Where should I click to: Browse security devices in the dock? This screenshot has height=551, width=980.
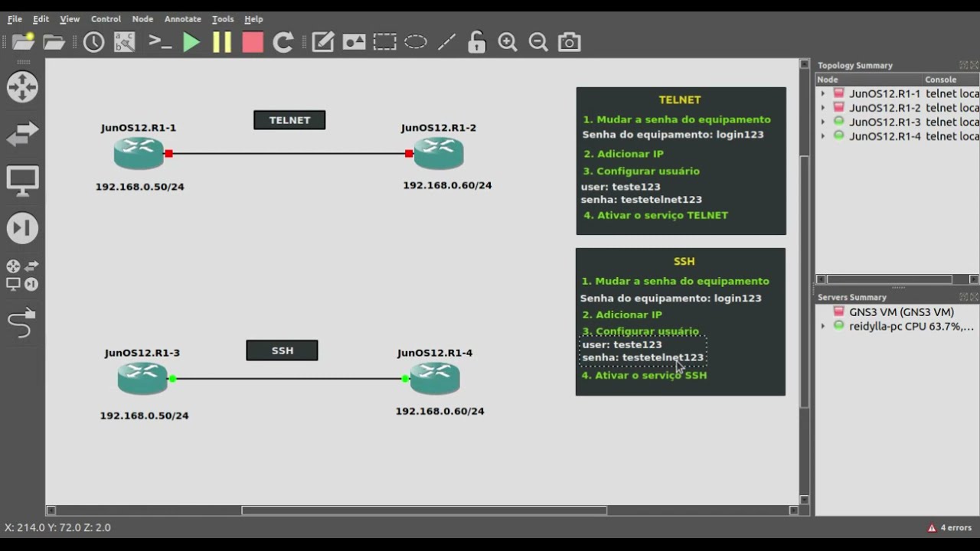pyautogui.click(x=22, y=228)
